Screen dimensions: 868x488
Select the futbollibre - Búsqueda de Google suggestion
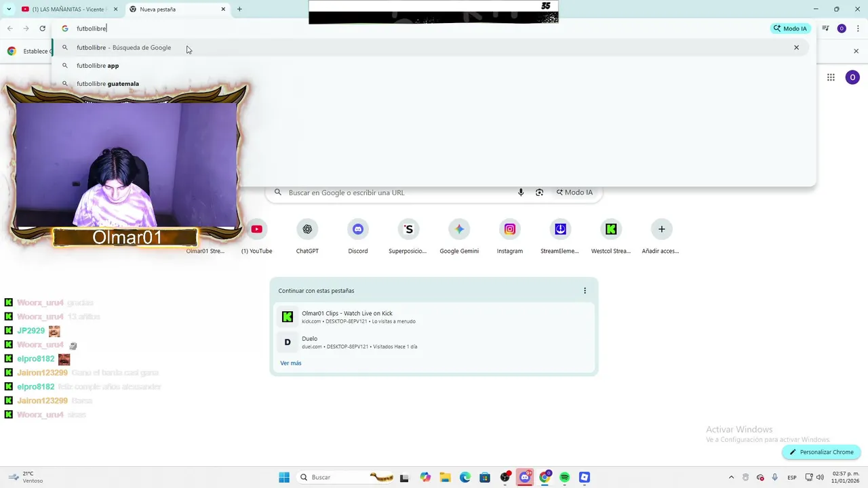431,47
